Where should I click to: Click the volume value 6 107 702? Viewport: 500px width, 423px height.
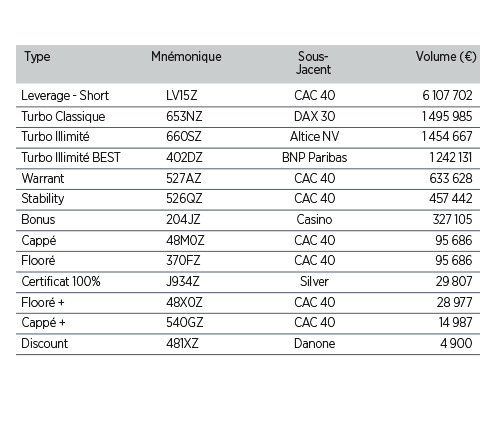click(x=447, y=96)
